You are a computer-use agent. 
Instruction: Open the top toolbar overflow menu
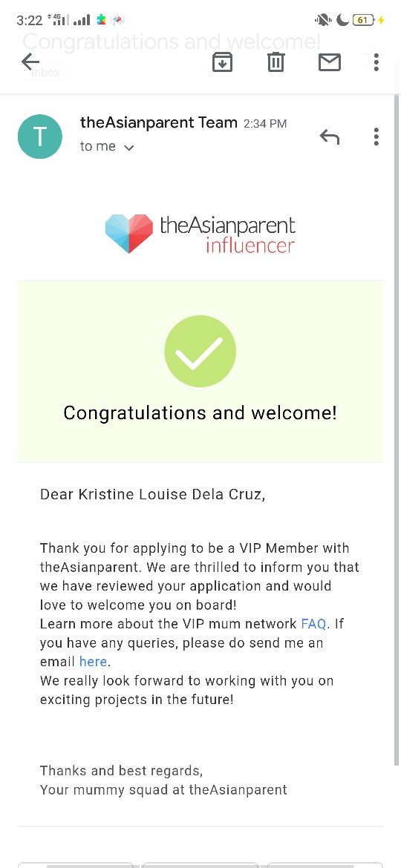376,62
